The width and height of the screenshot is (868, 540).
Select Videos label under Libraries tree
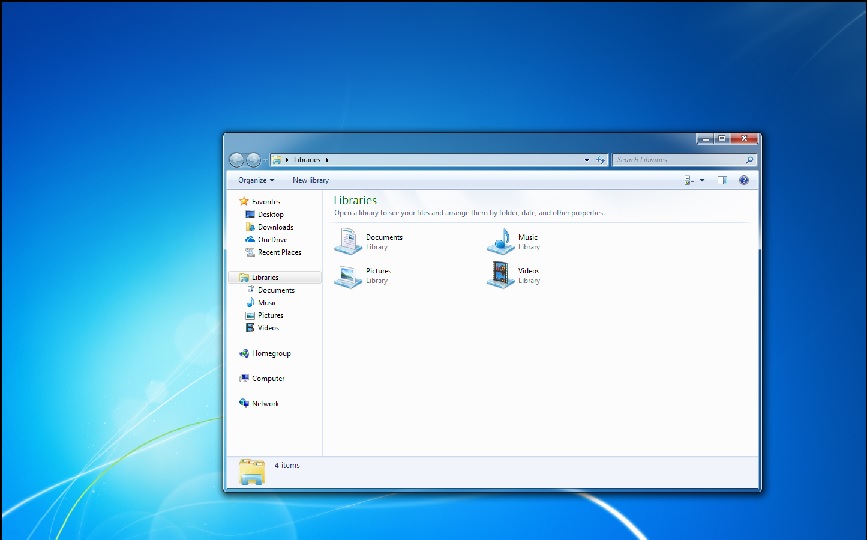[268, 328]
